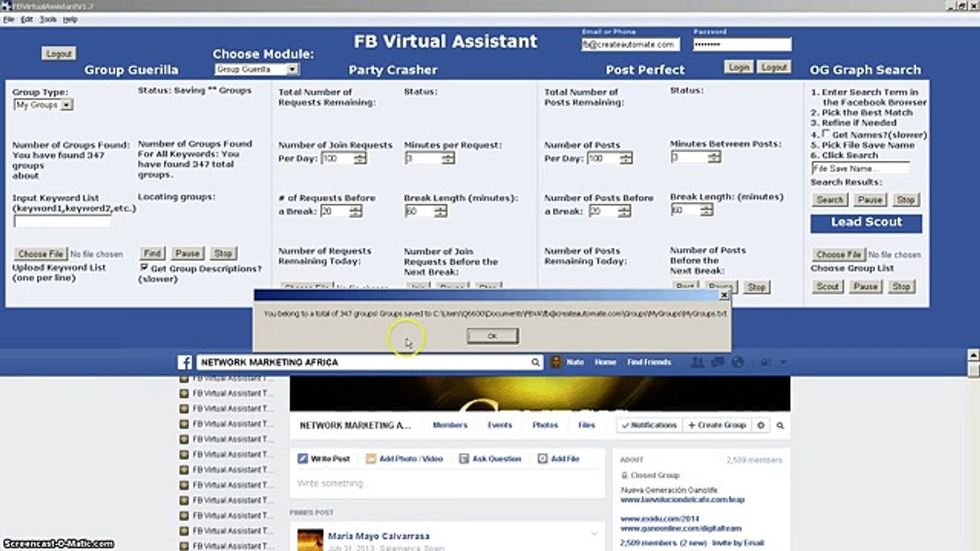The height and width of the screenshot is (551, 980).
Task: Open the Help menu
Action: 70,19
